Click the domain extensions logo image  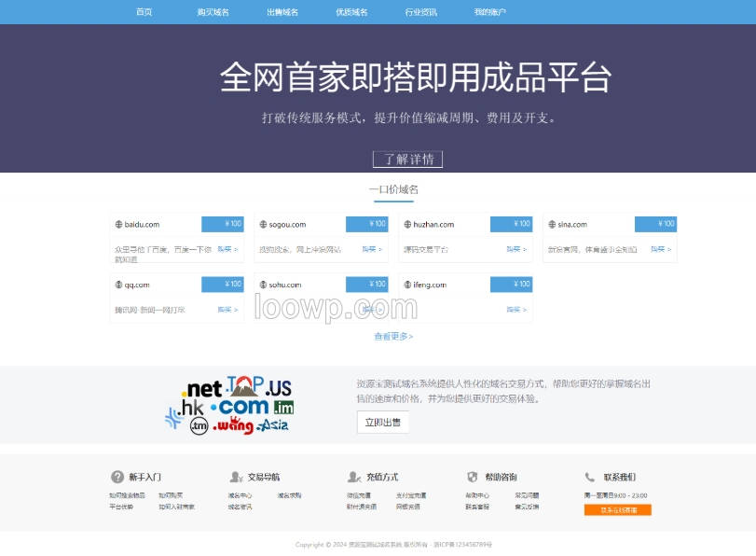click(x=229, y=406)
